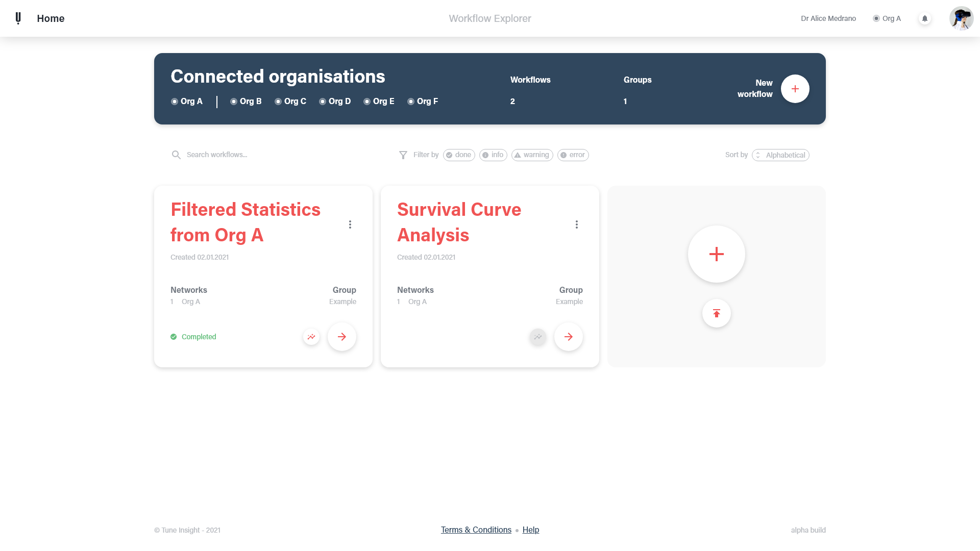Toggle the warning filter chip
This screenshot has height=551, width=980.
tap(532, 155)
